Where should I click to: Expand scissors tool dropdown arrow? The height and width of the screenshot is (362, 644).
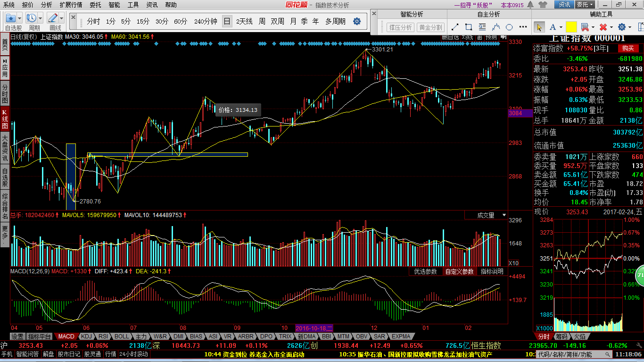593,27
